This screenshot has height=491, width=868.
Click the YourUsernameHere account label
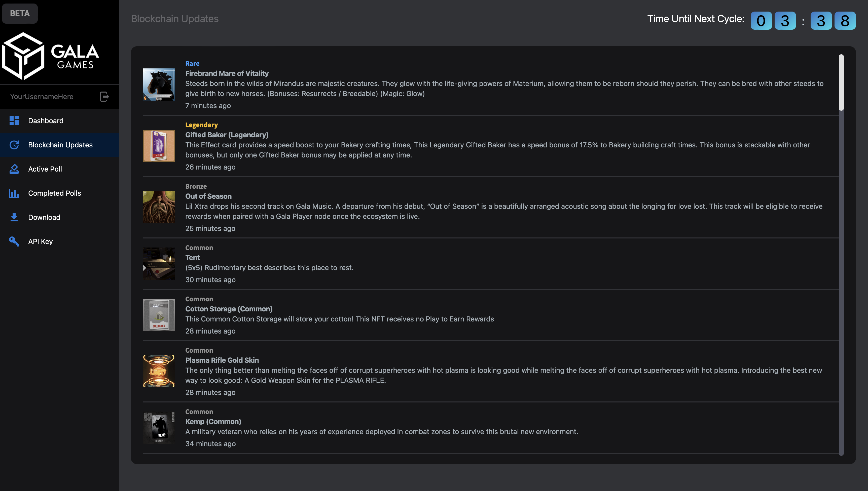pyautogui.click(x=42, y=97)
